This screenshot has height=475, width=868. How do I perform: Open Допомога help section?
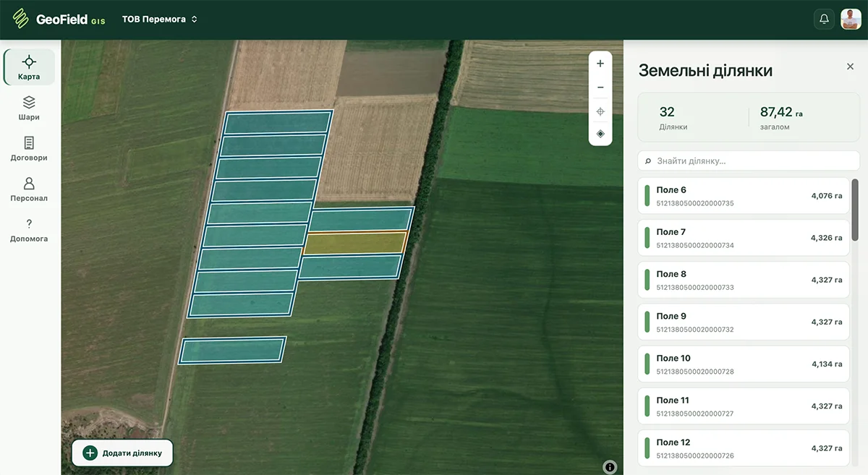[29, 229]
